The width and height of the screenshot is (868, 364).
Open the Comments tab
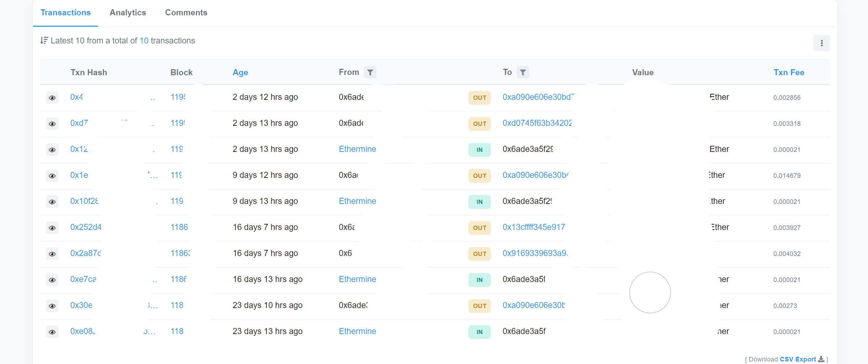pos(186,13)
